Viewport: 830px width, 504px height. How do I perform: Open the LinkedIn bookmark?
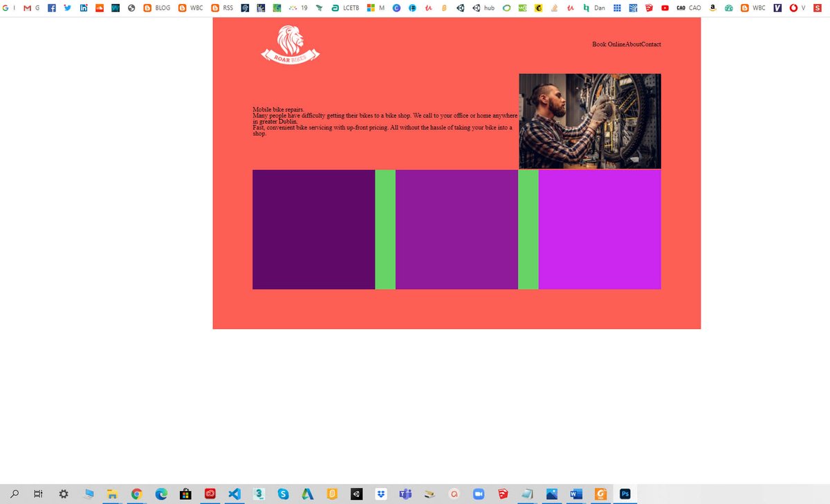[x=83, y=8]
